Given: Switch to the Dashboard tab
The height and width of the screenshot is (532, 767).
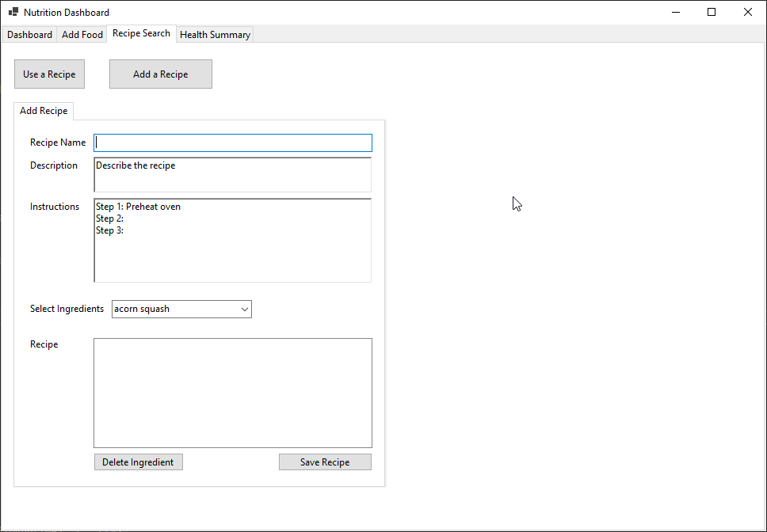Looking at the screenshot, I should tap(29, 35).
